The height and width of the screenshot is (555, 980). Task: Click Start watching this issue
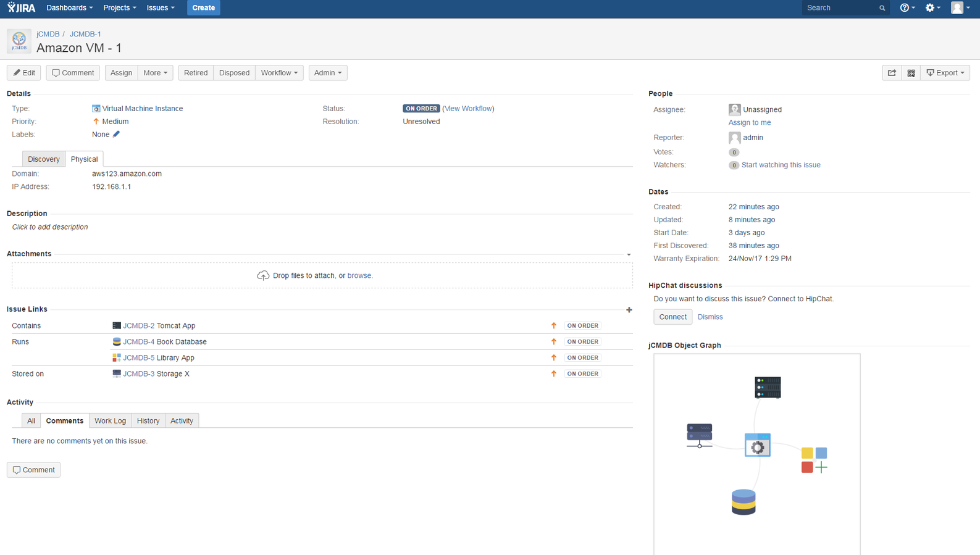click(781, 165)
